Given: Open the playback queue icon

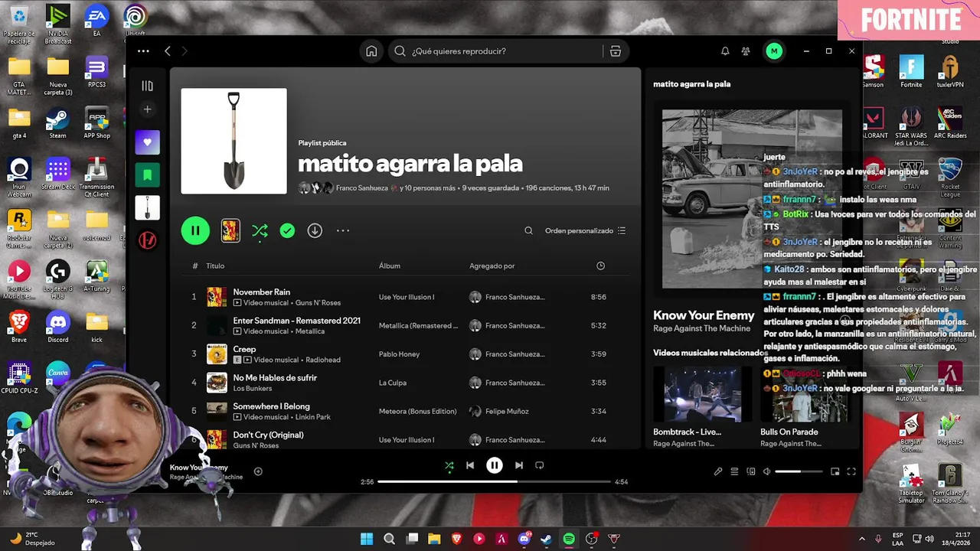Looking at the screenshot, I should (734, 471).
